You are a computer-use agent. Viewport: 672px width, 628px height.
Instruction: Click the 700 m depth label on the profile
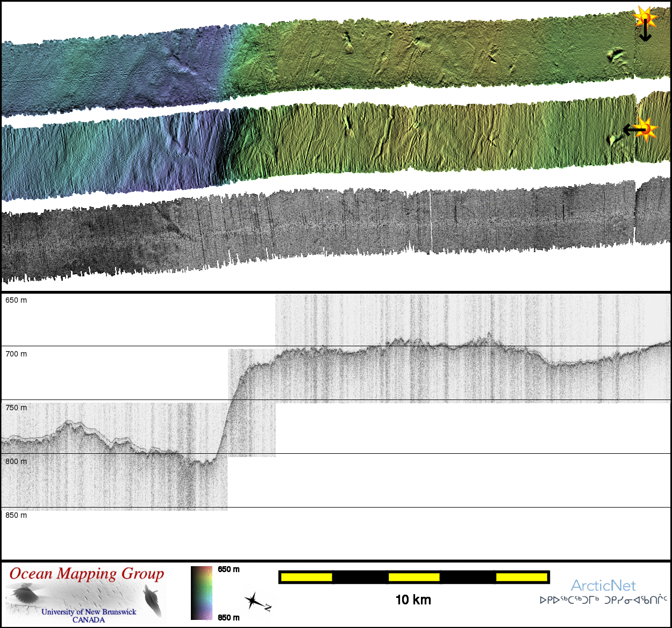click(x=16, y=354)
